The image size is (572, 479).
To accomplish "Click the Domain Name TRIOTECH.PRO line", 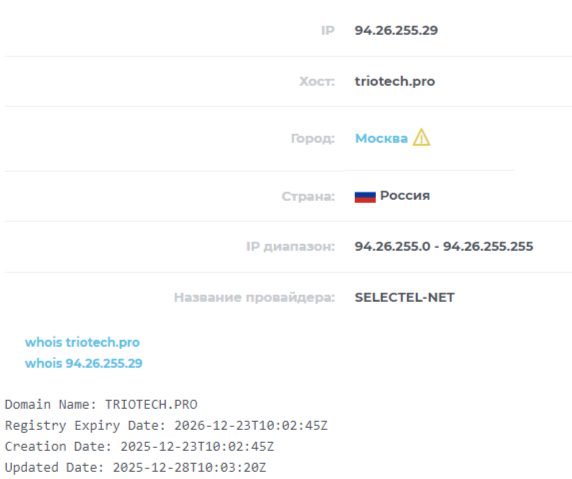I will [101, 405].
